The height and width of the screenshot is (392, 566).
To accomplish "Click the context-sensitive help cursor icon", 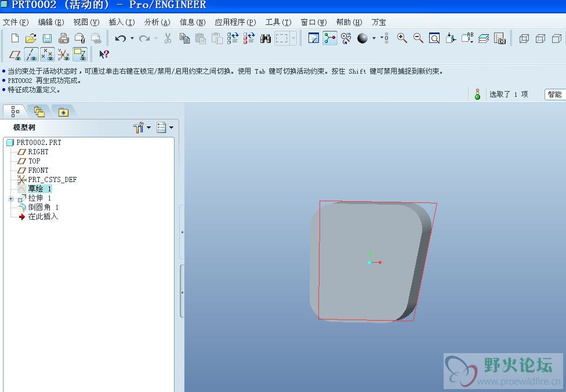I will pyautogui.click(x=104, y=55).
